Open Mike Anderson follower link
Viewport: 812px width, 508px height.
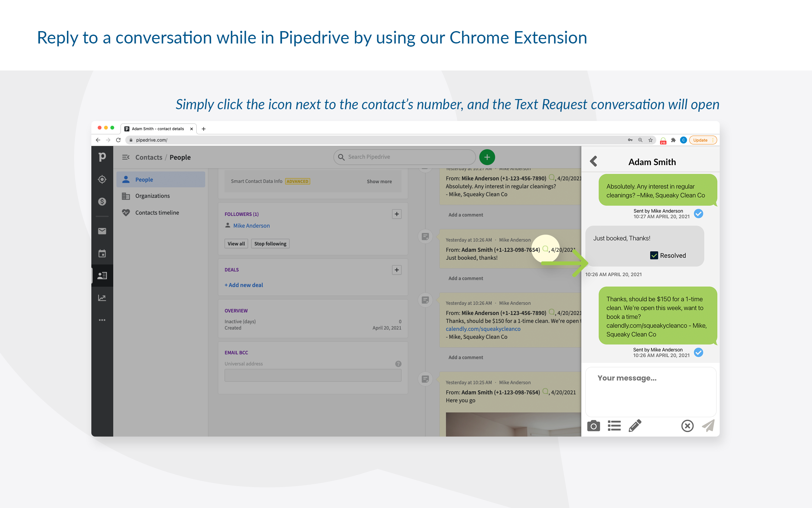[251, 226]
